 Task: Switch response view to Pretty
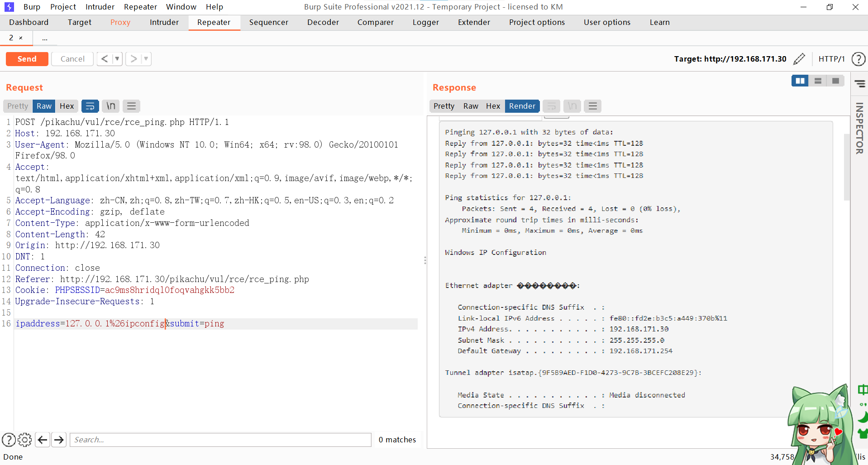click(444, 106)
